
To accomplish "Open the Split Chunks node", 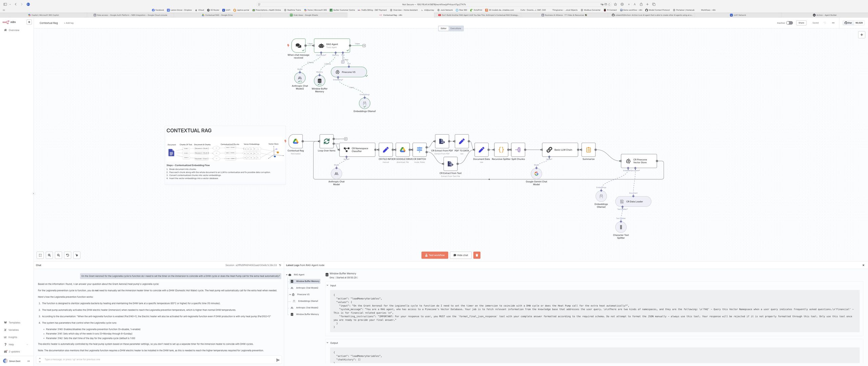I will click(x=518, y=150).
